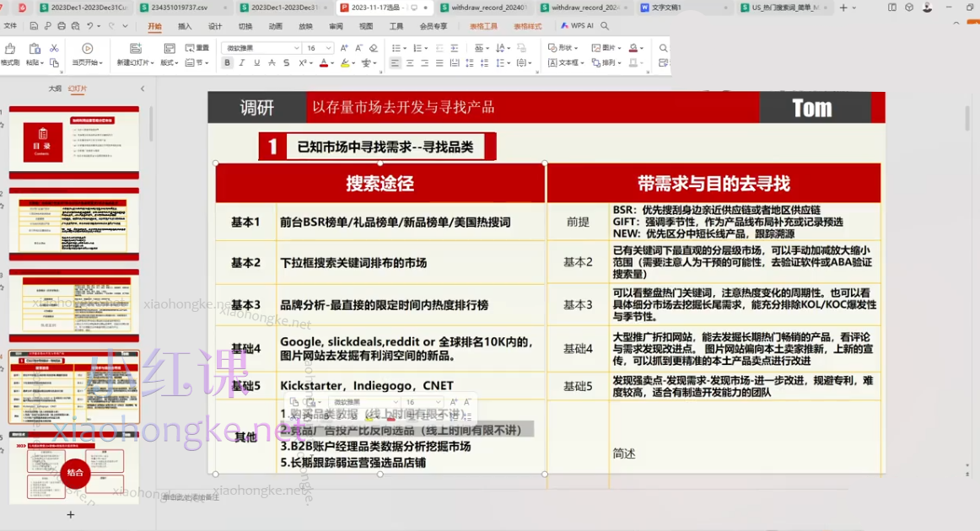Viewport: 980px width, 531px height.
Task: Click the search magnifier icon
Action: click(663, 47)
